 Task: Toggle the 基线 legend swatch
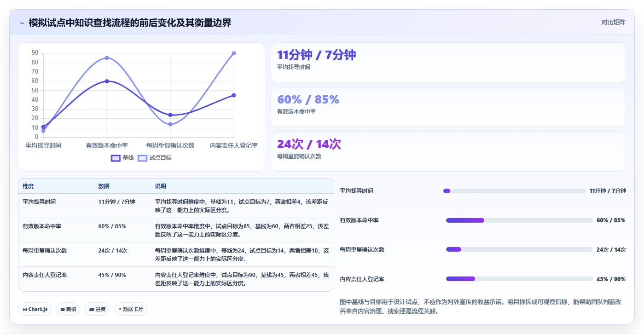(x=116, y=158)
